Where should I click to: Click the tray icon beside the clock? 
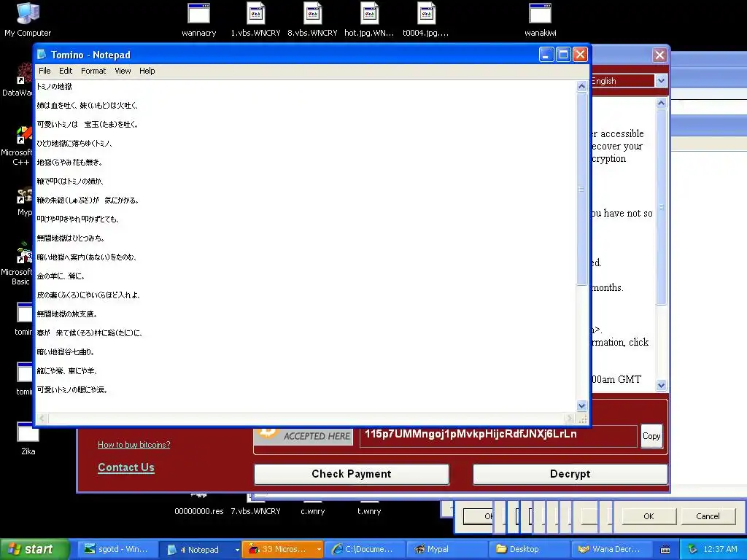pyautogui.click(x=693, y=550)
